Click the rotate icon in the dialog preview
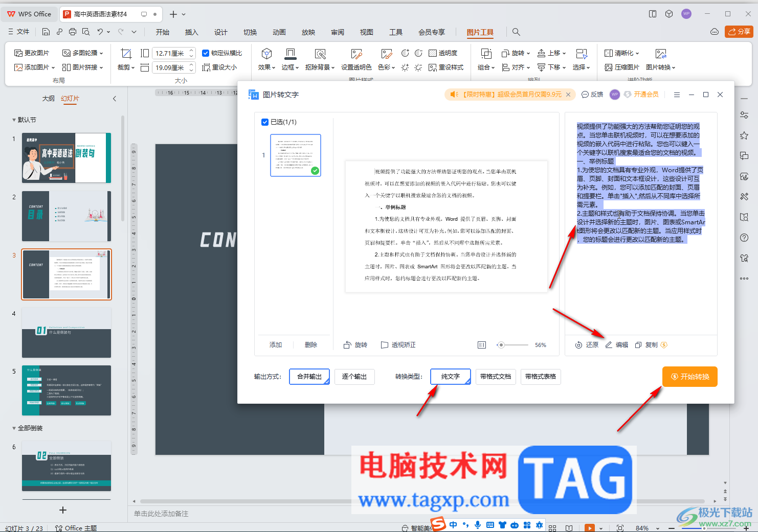 347,345
